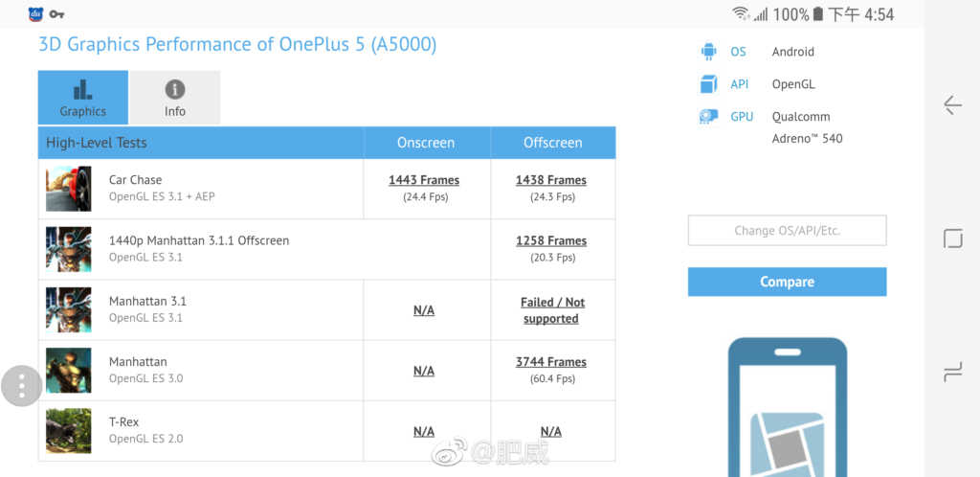Tap the Android home square button
Image resolution: width=980 pixels, height=477 pixels.
pyautogui.click(x=952, y=238)
